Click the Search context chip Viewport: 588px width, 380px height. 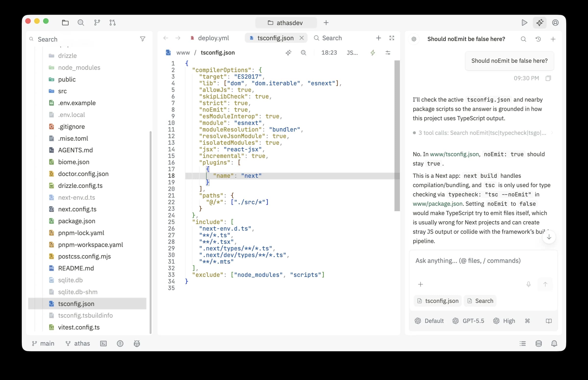click(x=480, y=301)
